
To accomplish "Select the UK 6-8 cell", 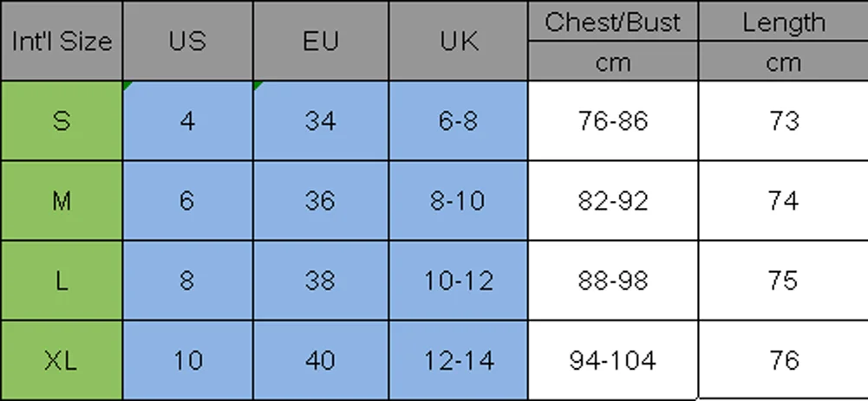I will click(x=458, y=120).
